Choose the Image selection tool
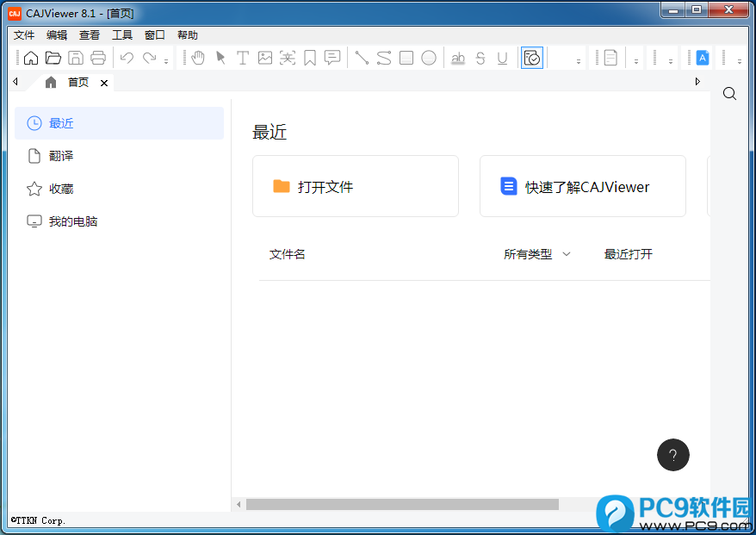This screenshot has width=756, height=535. pos(265,58)
